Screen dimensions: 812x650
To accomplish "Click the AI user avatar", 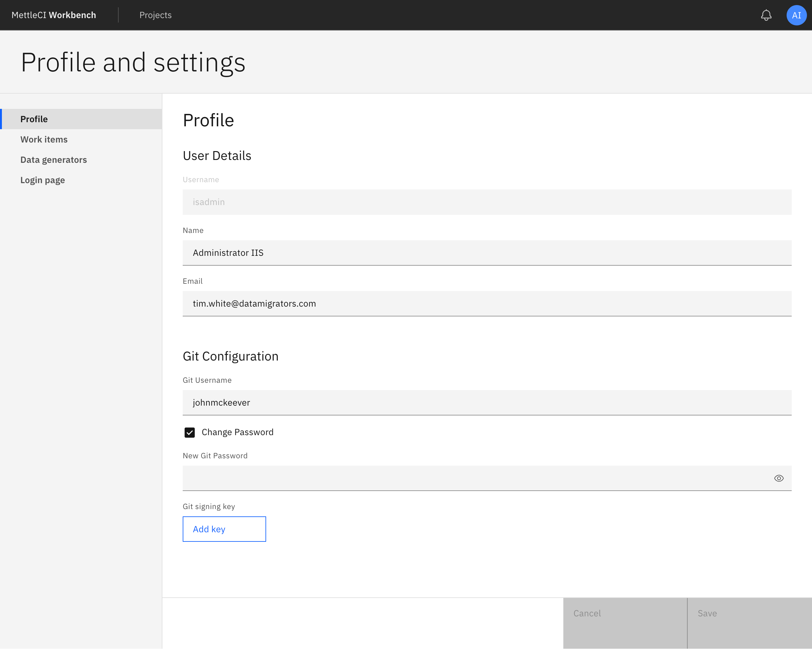I will click(796, 15).
